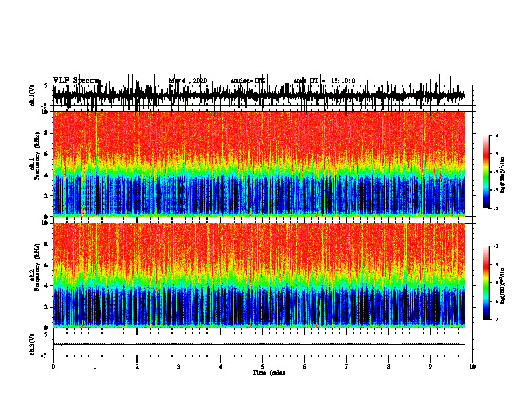The height and width of the screenshot is (411, 532).
Task: Click the ch.1 color bar "-3" value
Action: tap(496, 135)
